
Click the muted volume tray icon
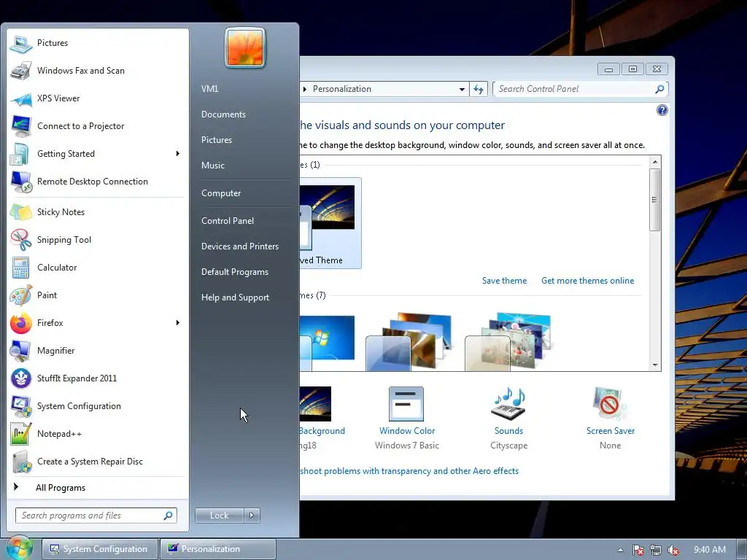(x=673, y=550)
